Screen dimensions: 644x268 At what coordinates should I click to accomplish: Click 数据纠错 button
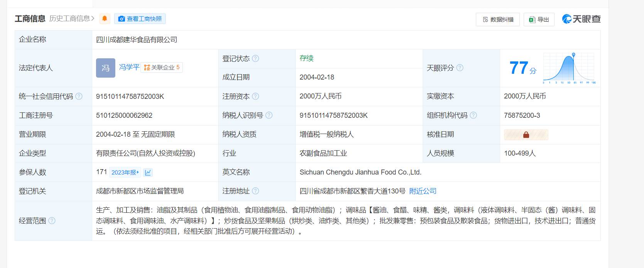tap(498, 19)
